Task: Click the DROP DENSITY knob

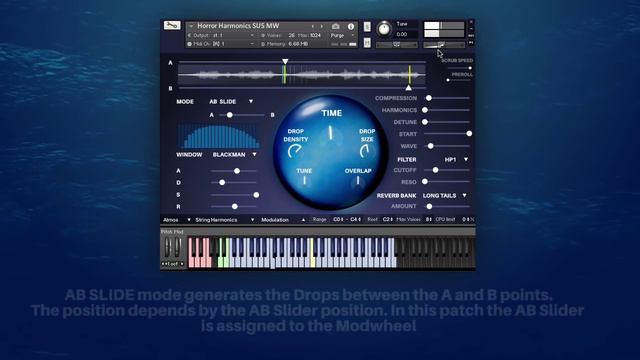Action: 295,151
